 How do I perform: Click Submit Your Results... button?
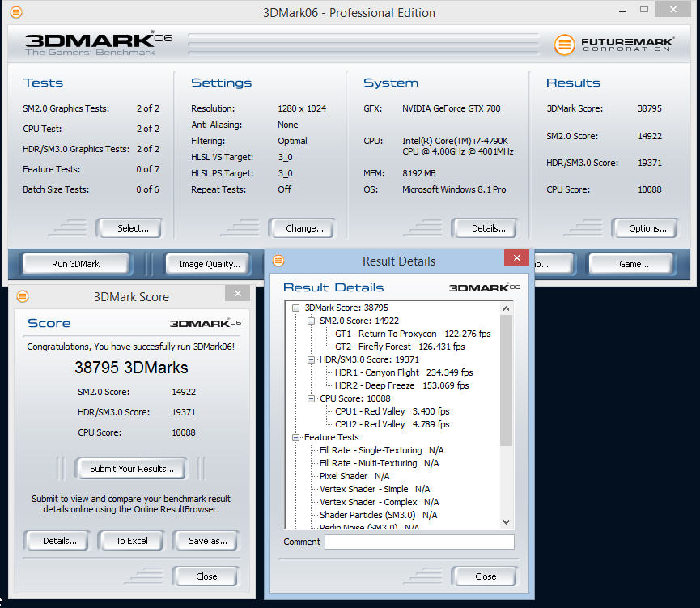(x=132, y=469)
